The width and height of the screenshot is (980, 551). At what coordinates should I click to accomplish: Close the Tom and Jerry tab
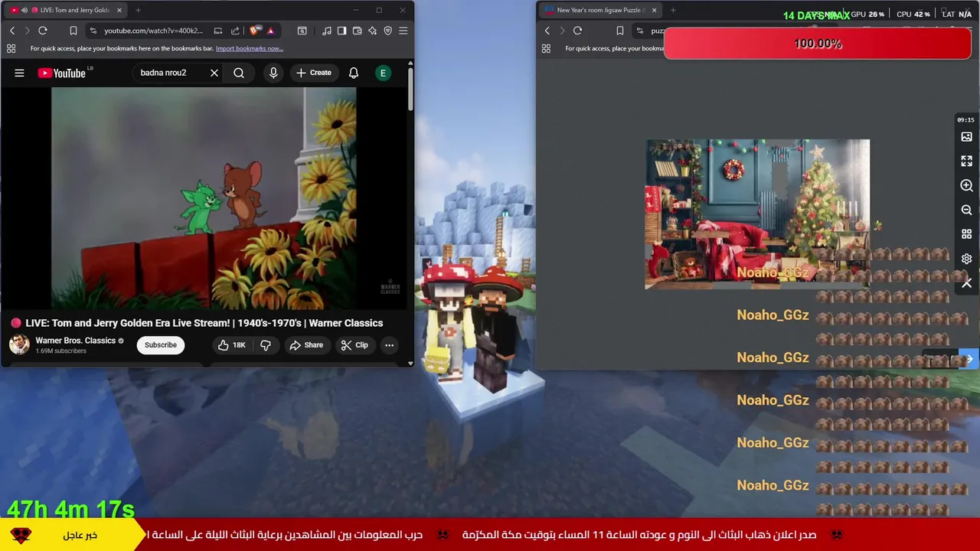click(x=119, y=10)
